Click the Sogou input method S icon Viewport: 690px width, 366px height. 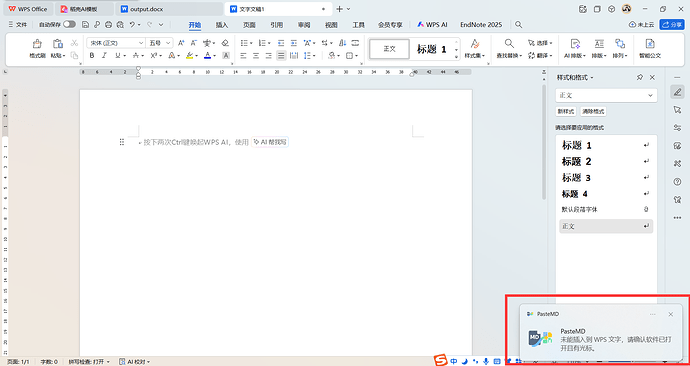coord(440,360)
